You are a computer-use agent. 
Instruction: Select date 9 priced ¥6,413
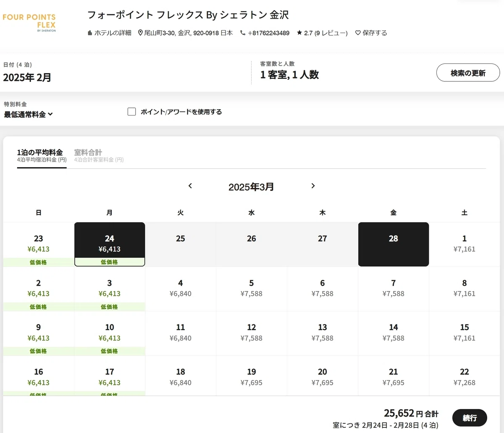click(39, 333)
